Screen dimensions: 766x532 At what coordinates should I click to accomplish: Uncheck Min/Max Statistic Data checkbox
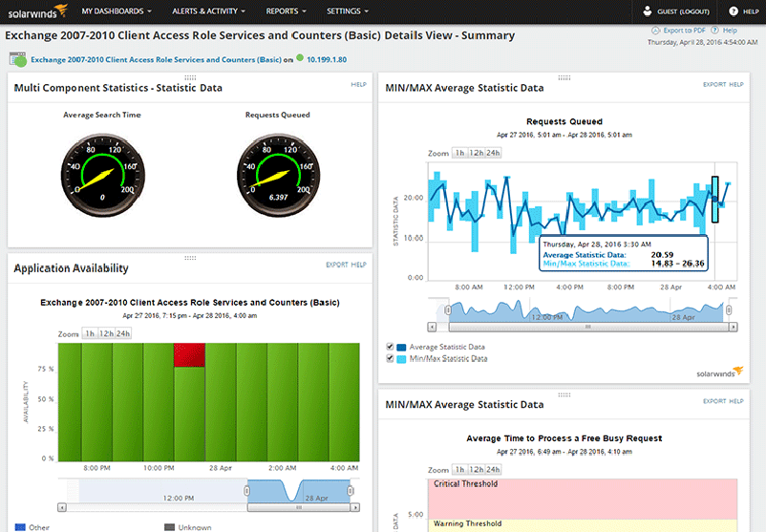tap(390, 358)
